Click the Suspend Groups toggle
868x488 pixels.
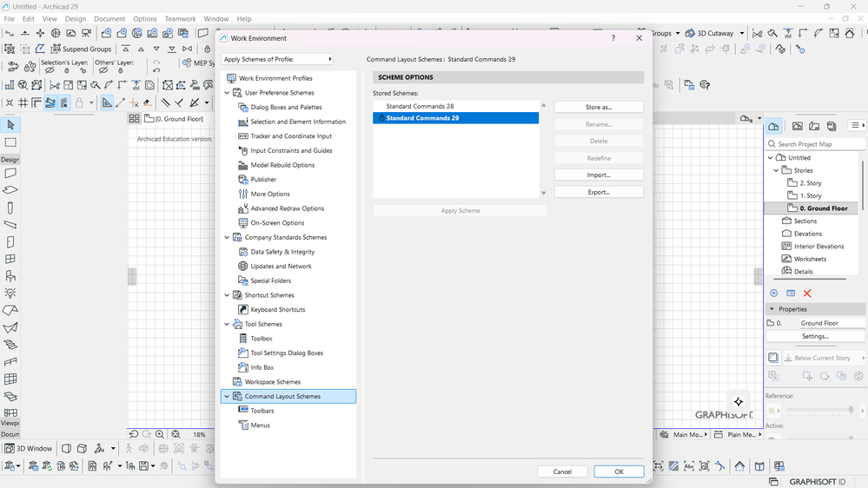coord(81,49)
